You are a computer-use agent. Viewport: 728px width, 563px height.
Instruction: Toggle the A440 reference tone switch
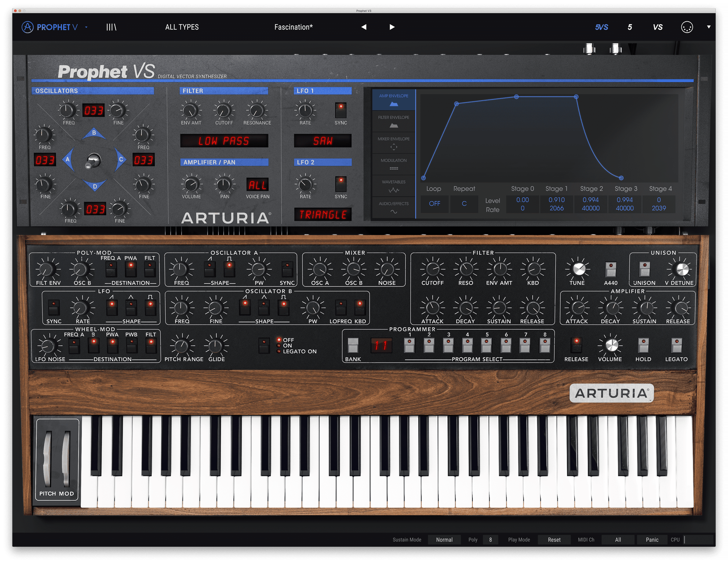click(610, 269)
